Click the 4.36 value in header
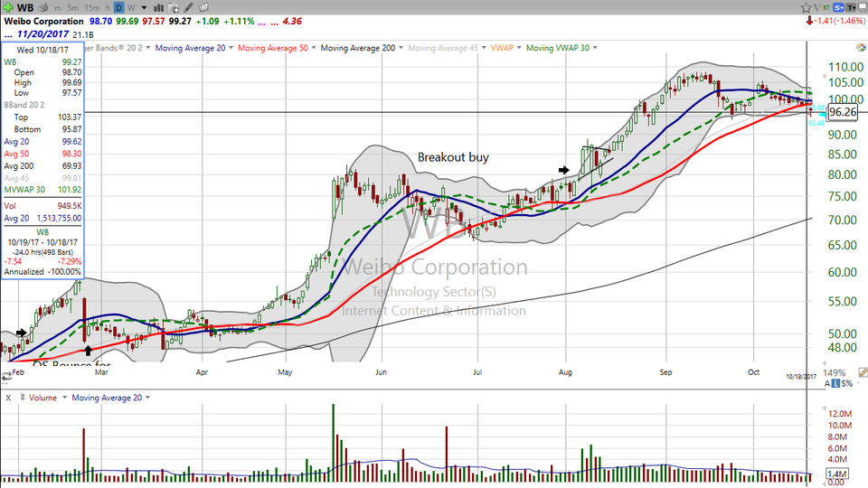Image resolution: width=868 pixels, height=488 pixels. [x=292, y=21]
